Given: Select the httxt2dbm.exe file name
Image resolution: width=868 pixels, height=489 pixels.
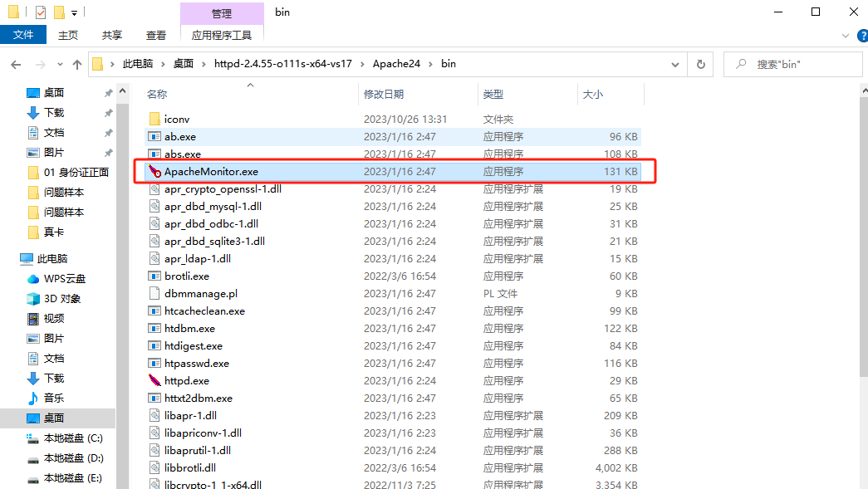Looking at the screenshot, I should point(199,398).
